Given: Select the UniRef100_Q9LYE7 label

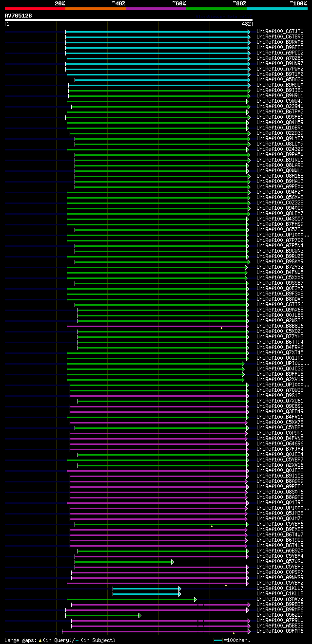Looking at the screenshot, I should coord(280,139).
